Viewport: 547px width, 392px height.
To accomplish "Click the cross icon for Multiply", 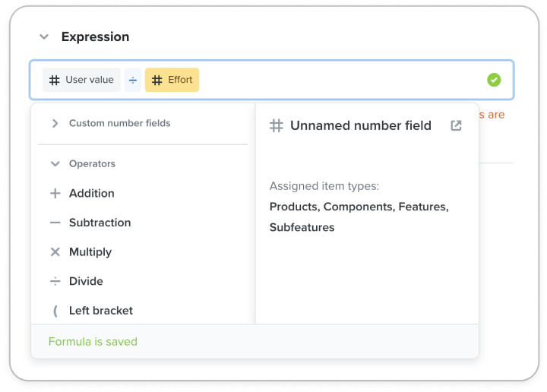I will point(55,251).
